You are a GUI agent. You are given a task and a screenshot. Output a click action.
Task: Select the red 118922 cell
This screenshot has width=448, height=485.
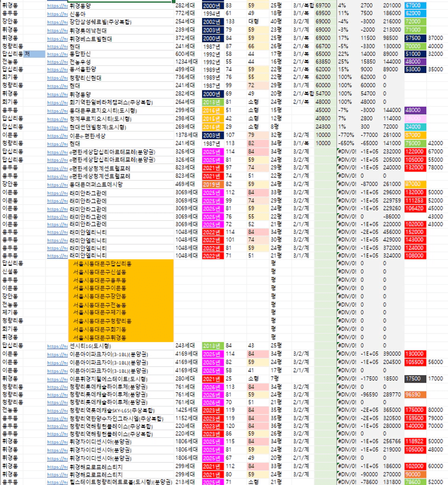[415, 441]
